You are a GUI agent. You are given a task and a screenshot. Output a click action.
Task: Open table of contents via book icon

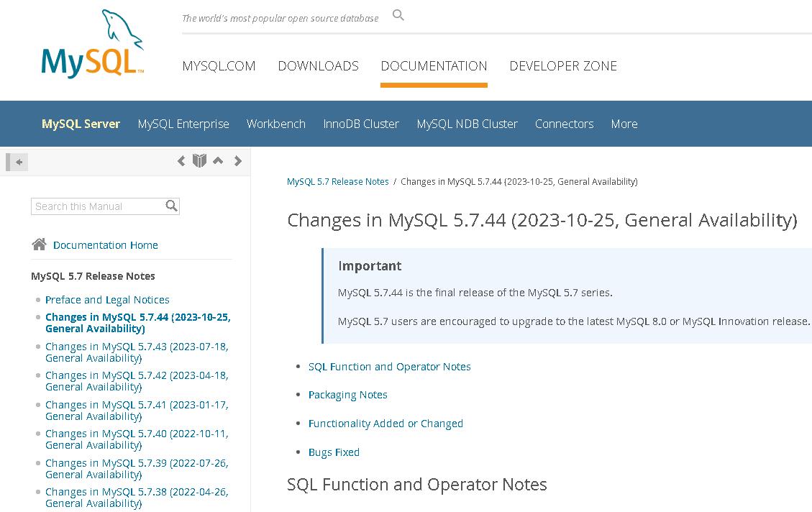click(x=199, y=161)
